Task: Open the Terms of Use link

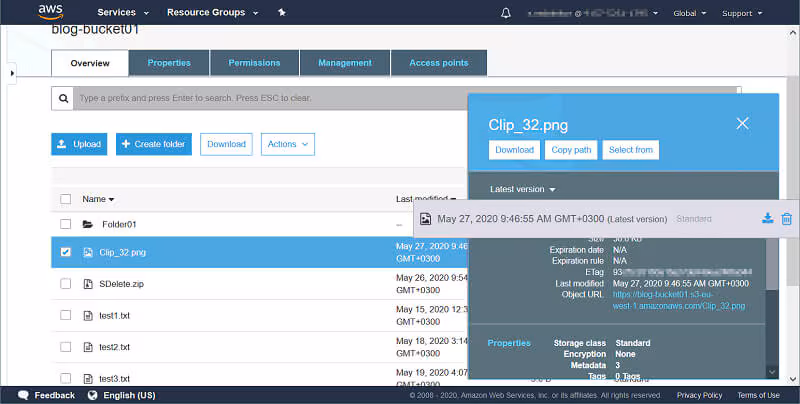Action: click(758, 395)
